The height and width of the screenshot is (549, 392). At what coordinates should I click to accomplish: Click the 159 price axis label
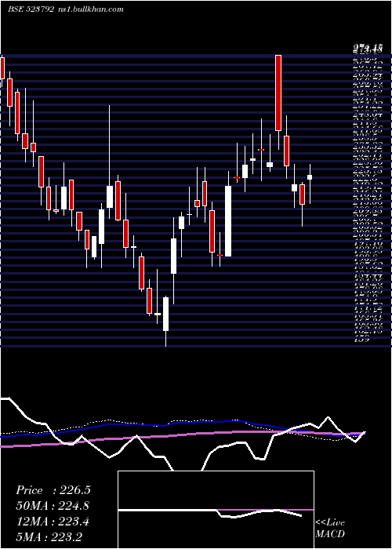(363, 339)
